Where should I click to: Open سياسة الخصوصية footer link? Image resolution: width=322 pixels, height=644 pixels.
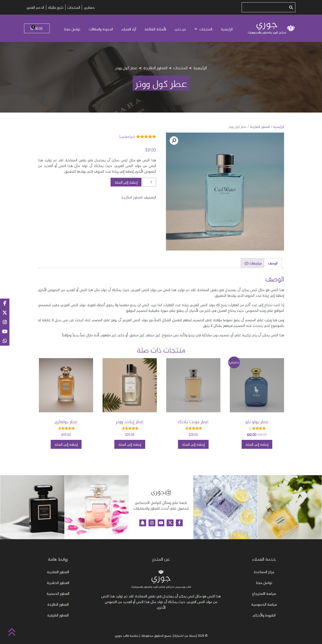pyautogui.click(x=264, y=604)
